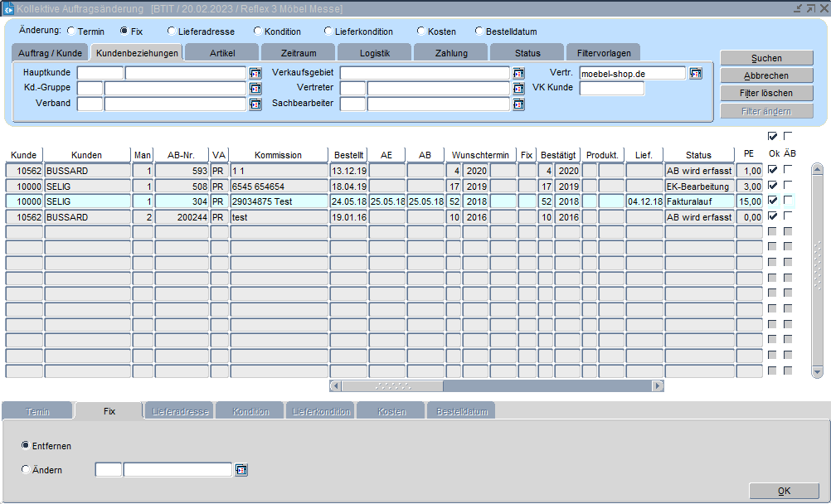This screenshot has width=831, height=504.
Task: Open the Filtervorlagen tab
Action: tap(603, 52)
